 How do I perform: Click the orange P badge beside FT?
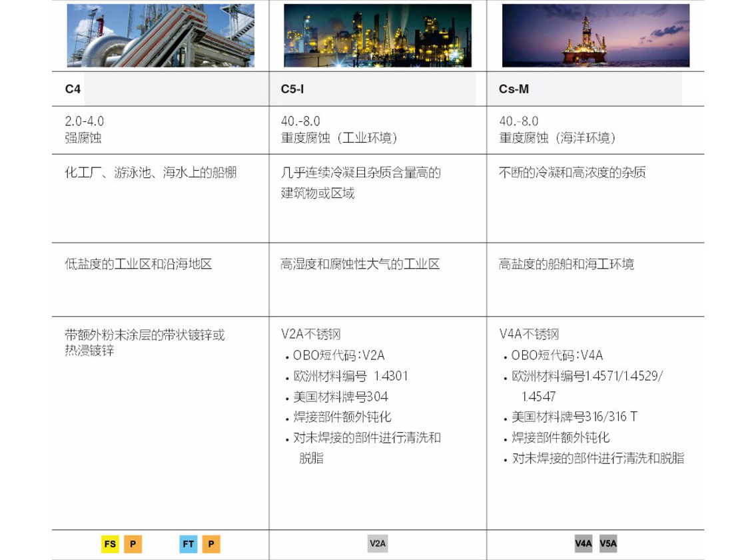(211, 545)
